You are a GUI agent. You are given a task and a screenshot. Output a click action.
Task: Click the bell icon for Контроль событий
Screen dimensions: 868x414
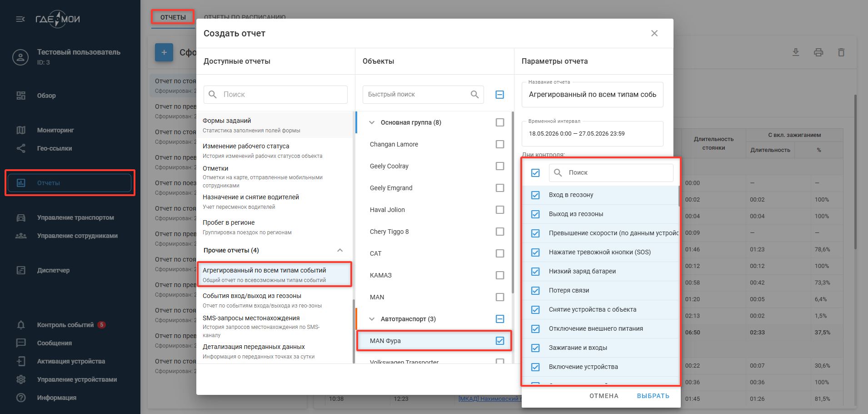[21, 325]
